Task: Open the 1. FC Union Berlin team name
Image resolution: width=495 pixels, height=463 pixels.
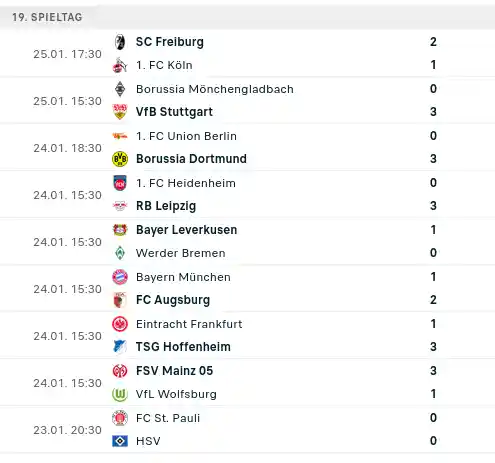Action: point(186,136)
